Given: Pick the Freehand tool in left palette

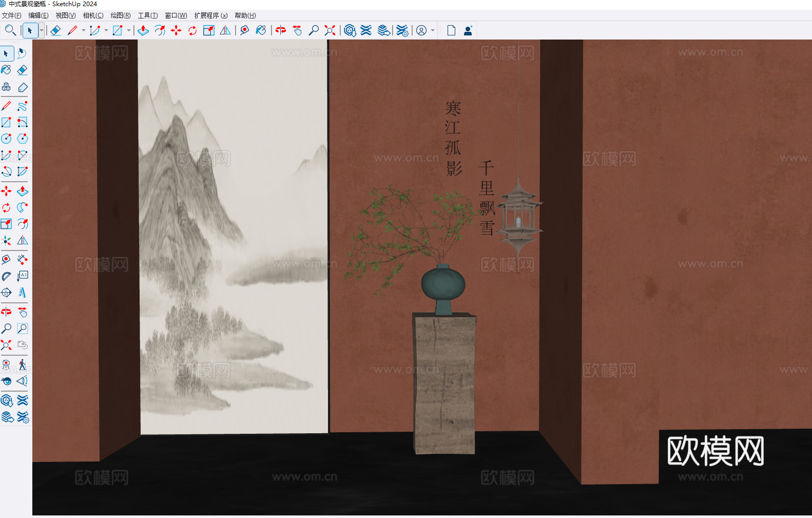Looking at the screenshot, I should [x=22, y=106].
